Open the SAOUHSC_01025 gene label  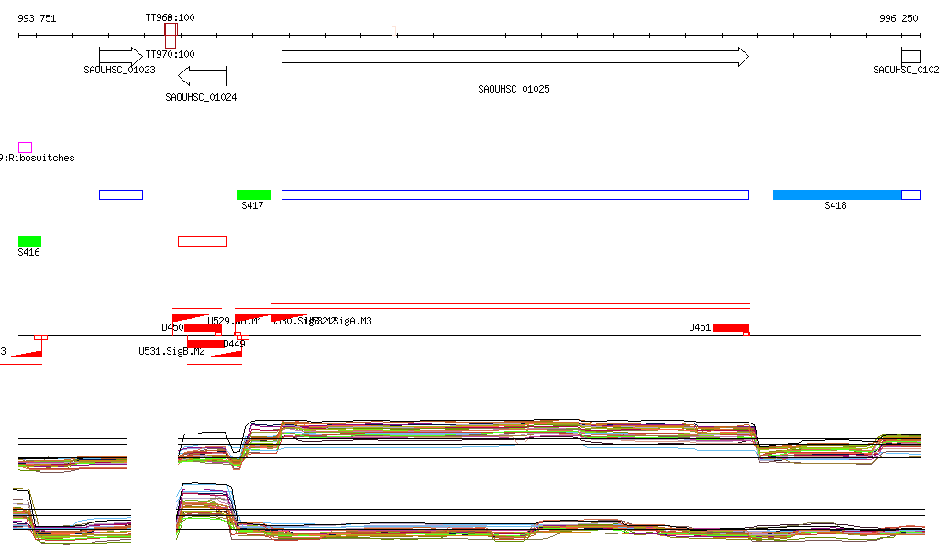[514, 89]
